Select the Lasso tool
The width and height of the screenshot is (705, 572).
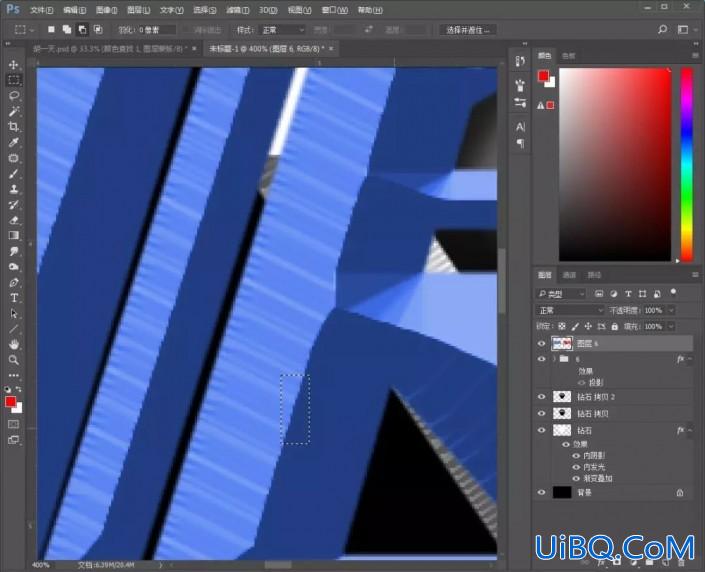(13, 95)
